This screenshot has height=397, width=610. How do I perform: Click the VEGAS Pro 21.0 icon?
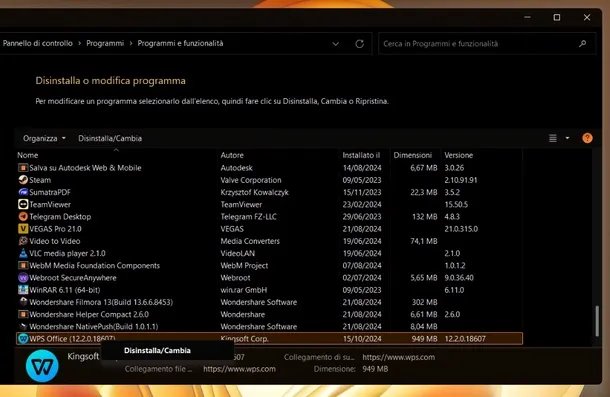(23, 228)
